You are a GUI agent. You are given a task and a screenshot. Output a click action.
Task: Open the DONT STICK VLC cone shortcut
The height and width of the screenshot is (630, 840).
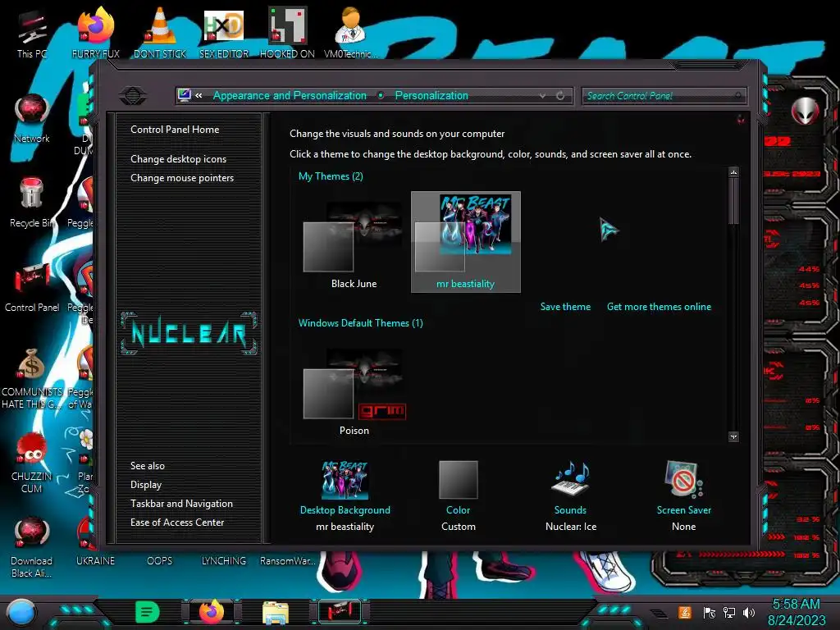tap(160, 33)
